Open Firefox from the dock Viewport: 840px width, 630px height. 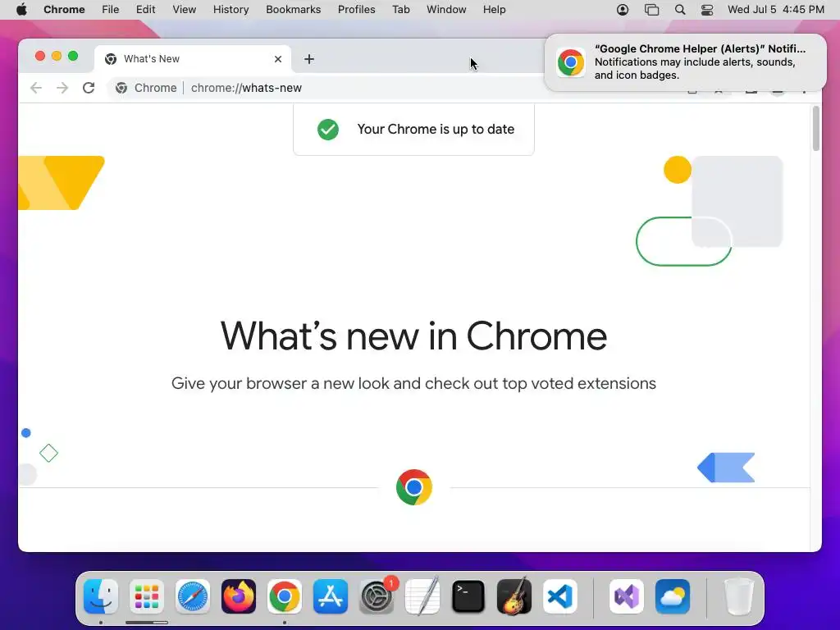tap(239, 596)
